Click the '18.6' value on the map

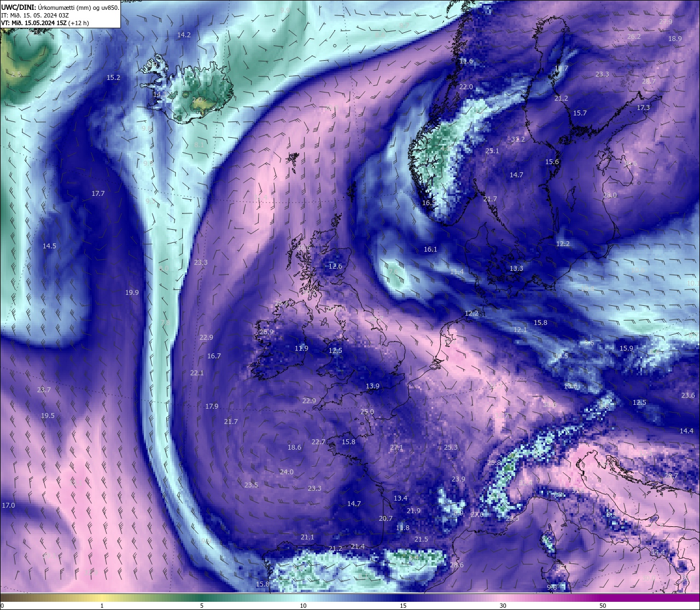point(294,448)
